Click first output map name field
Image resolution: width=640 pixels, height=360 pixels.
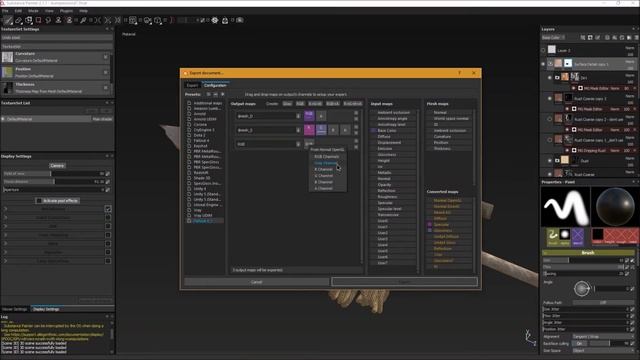(x=266, y=116)
